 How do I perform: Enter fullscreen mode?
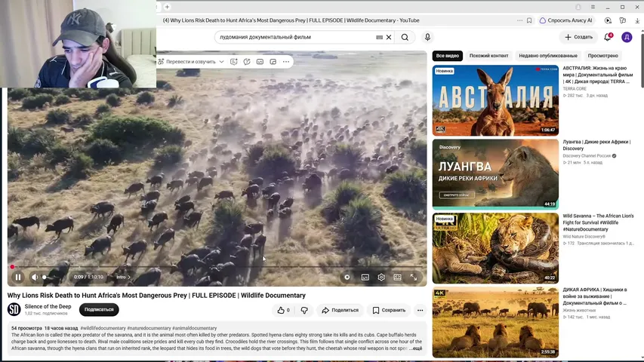[x=414, y=278]
